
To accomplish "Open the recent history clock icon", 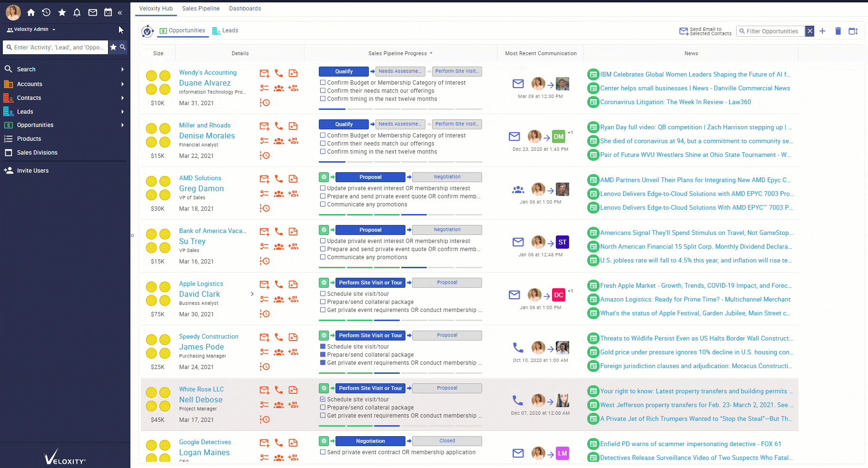I will click(x=46, y=13).
